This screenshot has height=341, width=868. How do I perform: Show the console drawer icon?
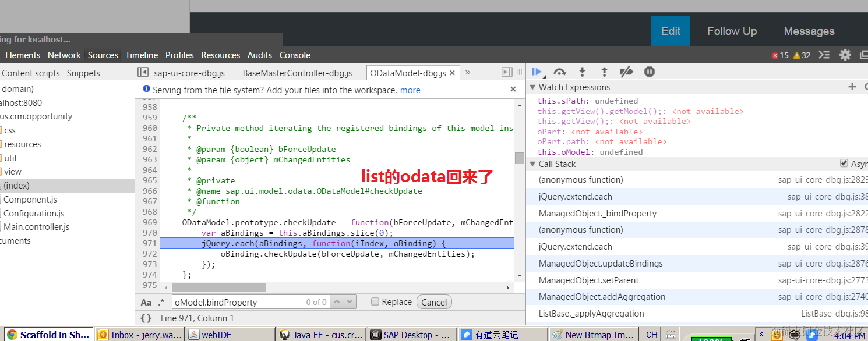tap(824, 55)
